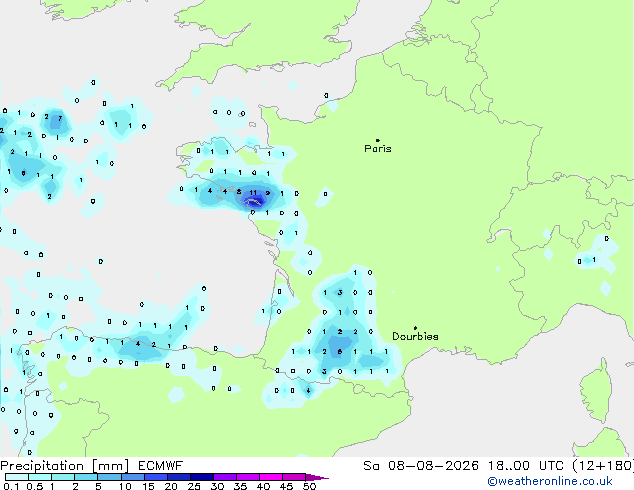Click the Paris city label
Image resolution: width=634 pixels, height=490 pixels.
[378, 148]
